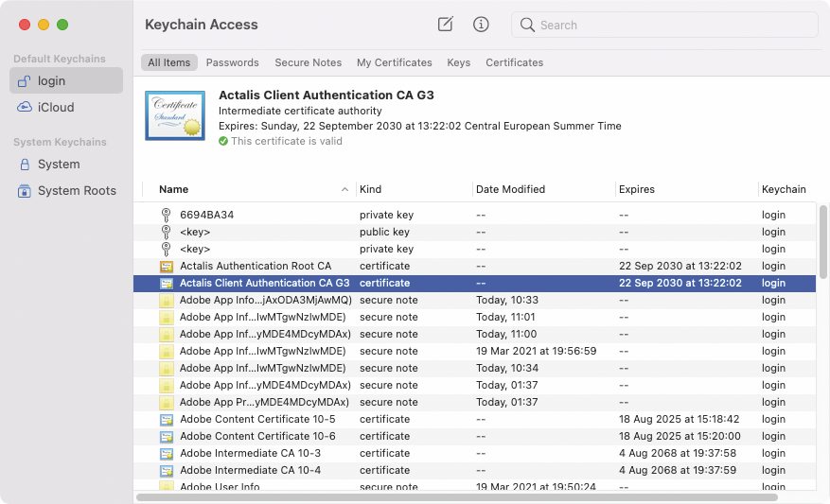Screen dimensions: 830x504
Task: Click the public key kind cell
Action: [x=384, y=232]
